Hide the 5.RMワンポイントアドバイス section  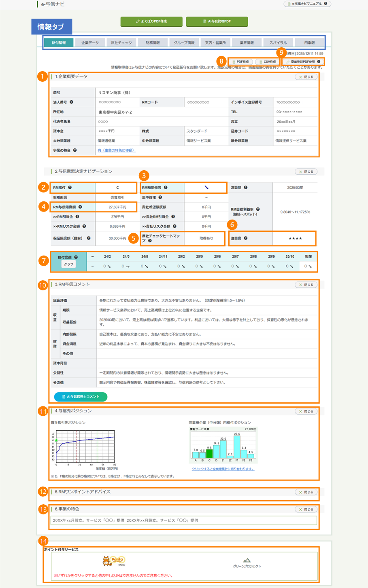(306, 492)
